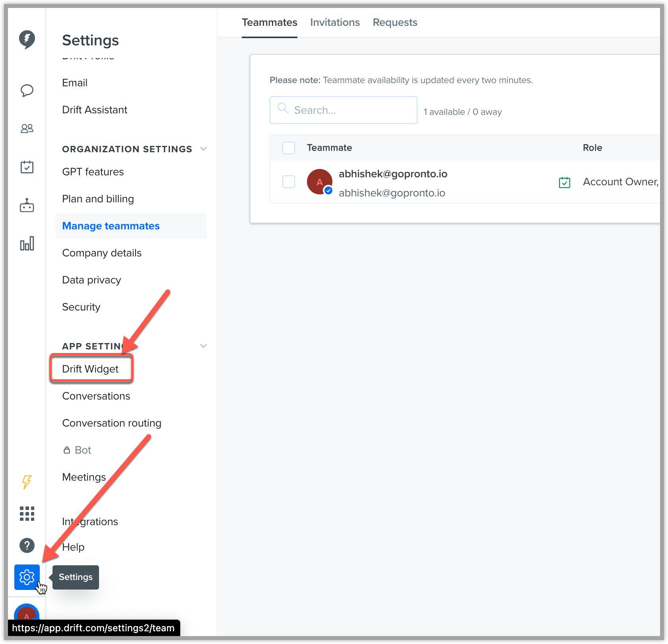Screen dimensions: 668x644
Task: Open Security settings
Action: 81,307
